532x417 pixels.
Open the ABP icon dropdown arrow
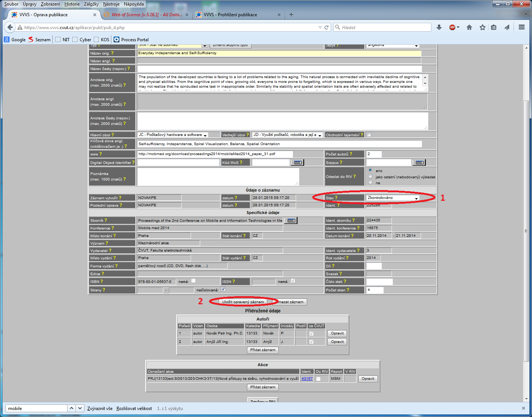(458, 27)
